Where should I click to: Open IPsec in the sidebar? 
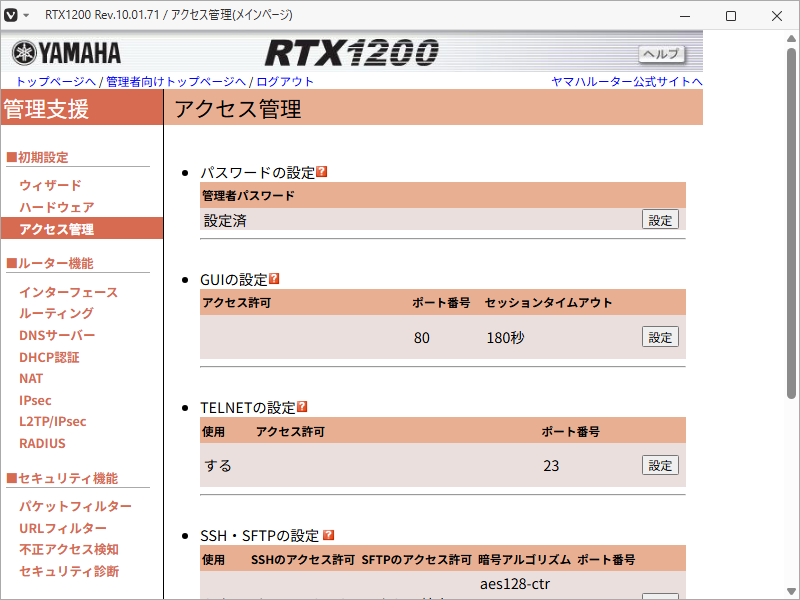pyautogui.click(x=35, y=401)
